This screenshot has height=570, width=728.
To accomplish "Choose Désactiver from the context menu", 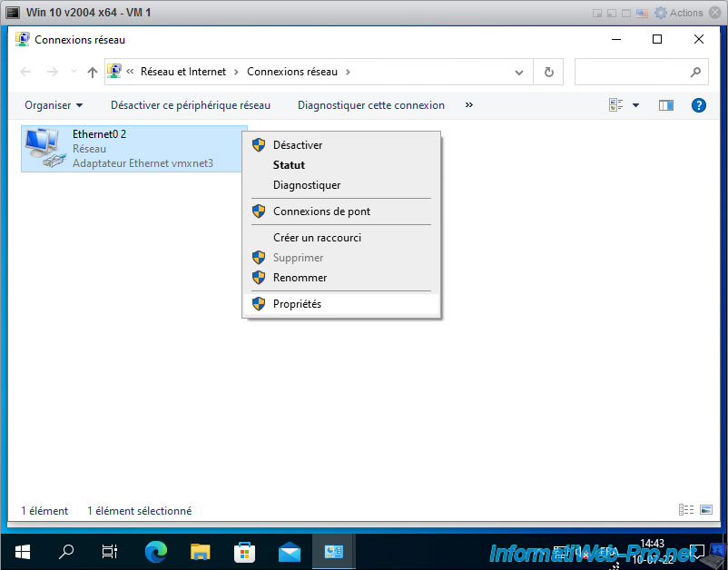I will pos(300,144).
